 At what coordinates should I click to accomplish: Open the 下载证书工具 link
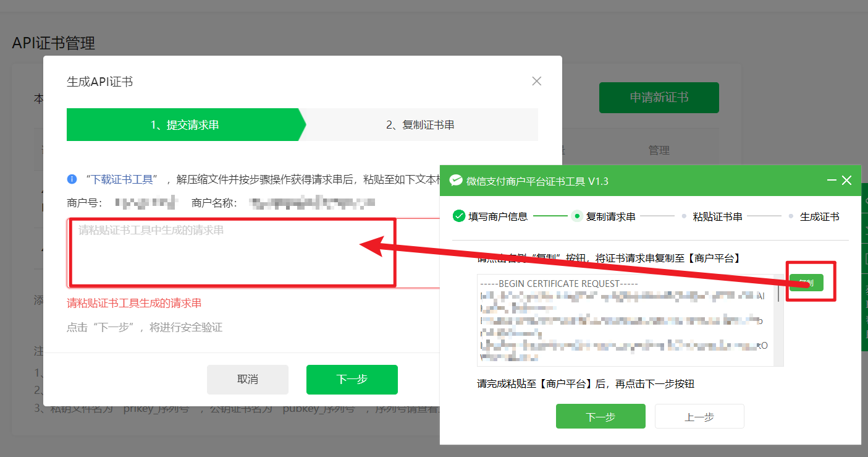[122, 179]
